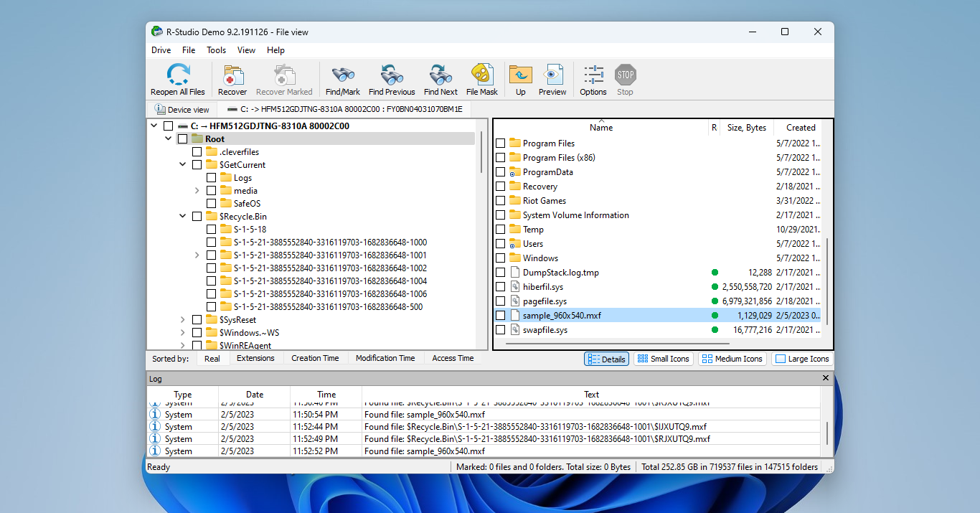This screenshot has height=513, width=980.
Task: Switch to the Device view tab
Action: [x=182, y=110]
